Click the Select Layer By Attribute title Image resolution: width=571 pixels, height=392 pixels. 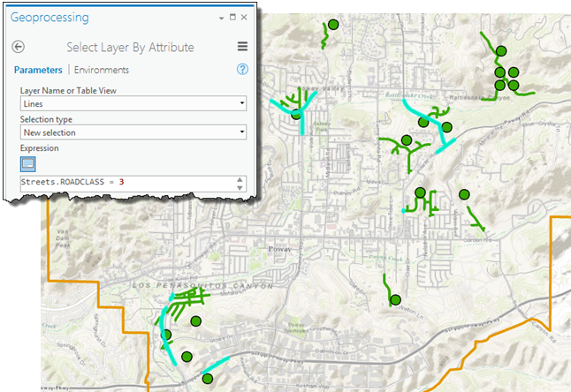[x=130, y=48]
